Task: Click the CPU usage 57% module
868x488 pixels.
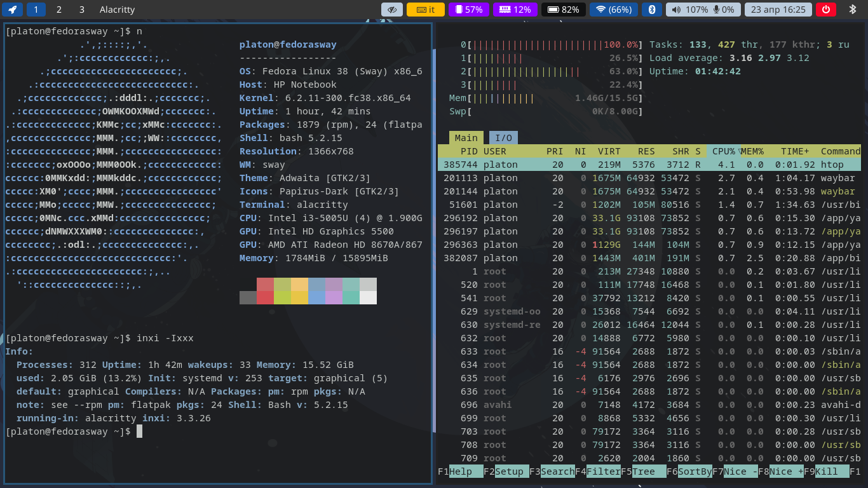Action: (468, 10)
